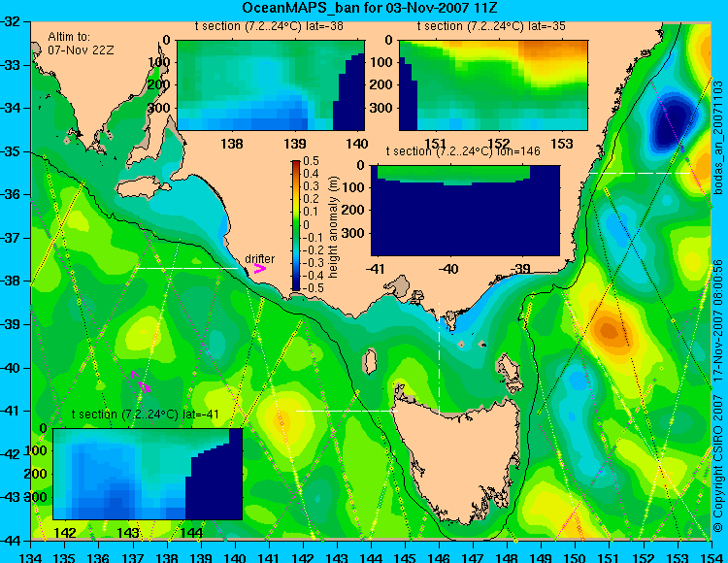This screenshot has width=728, height=563.
Task: Click King Island northwest of Tasmania
Action: pyautogui.click(x=370, y=361)
